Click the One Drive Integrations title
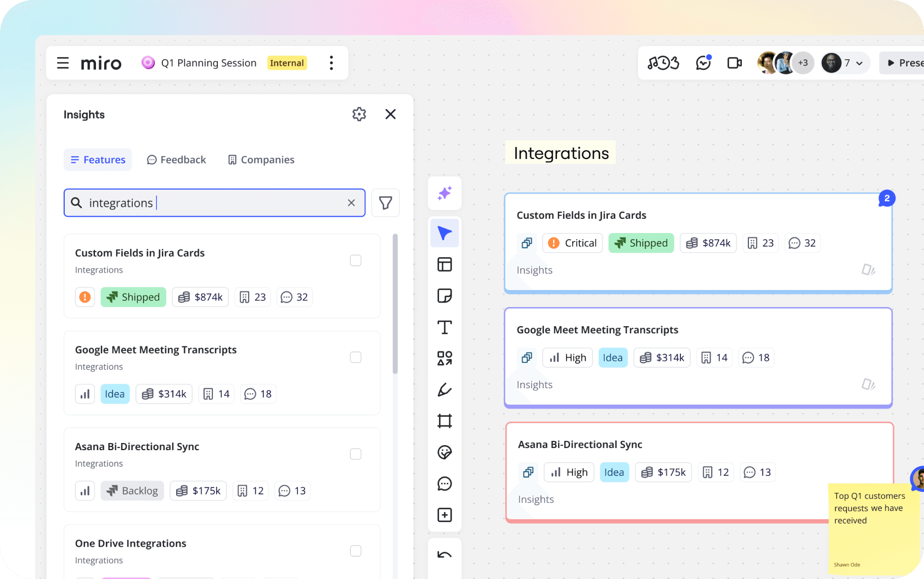Viewport: 924px width, 579px height. [131, 543]
